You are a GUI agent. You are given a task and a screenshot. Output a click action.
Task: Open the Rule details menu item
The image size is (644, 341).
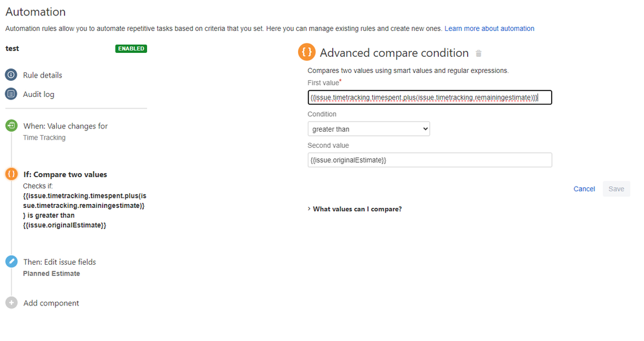point(43,75)
